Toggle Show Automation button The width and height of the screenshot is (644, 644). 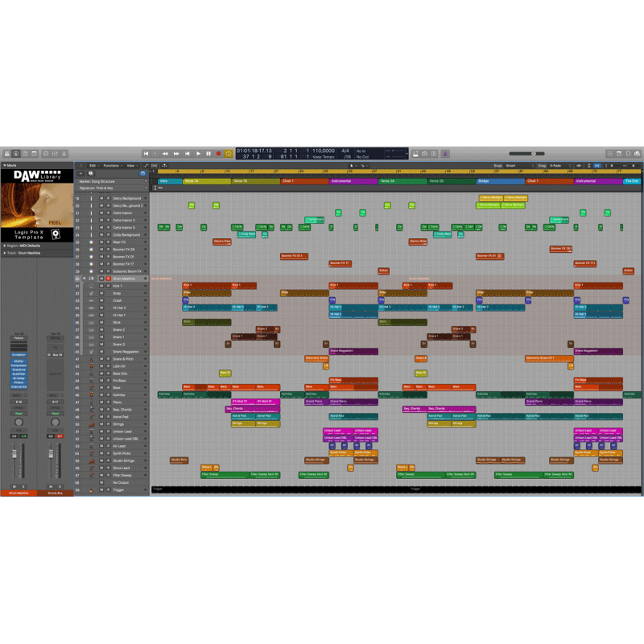(147, 166)
